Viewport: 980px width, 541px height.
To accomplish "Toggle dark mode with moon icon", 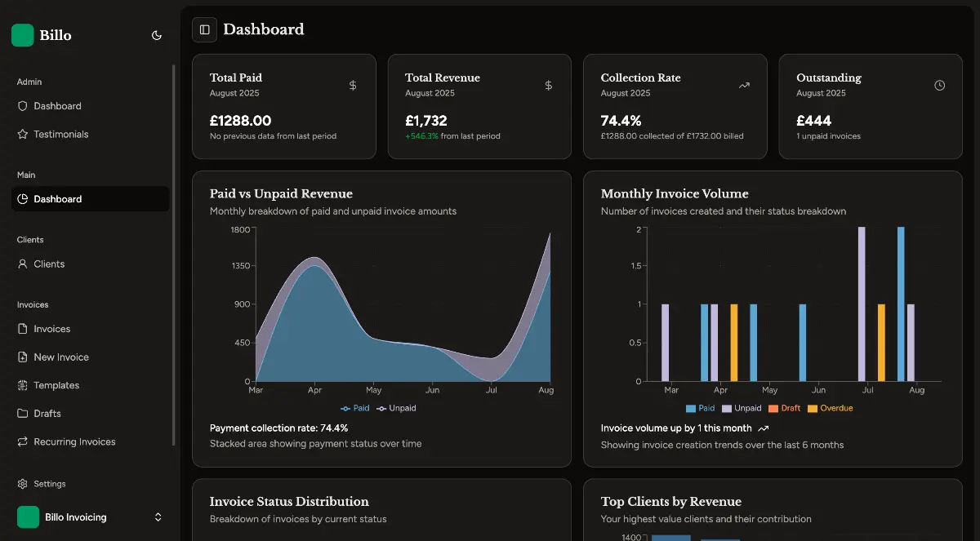I will click(157, 35).
